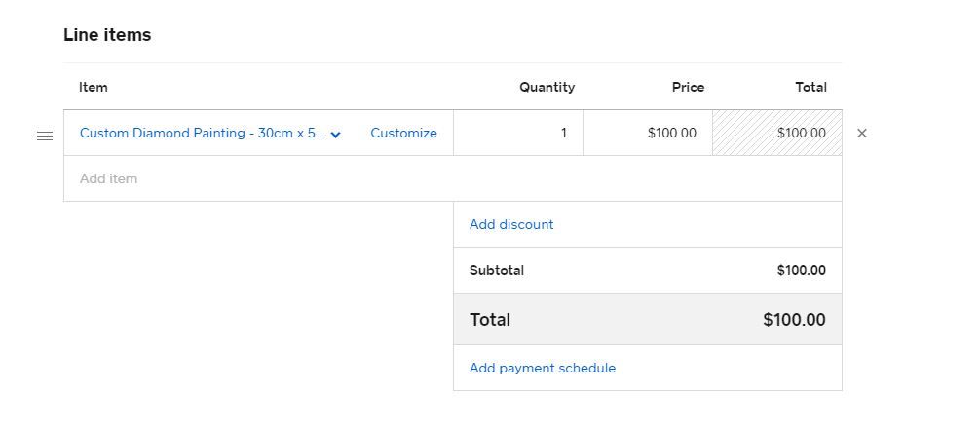Screen dimensions: 980x431
Task: Click the Add discount link
Action: pos(511,225)
